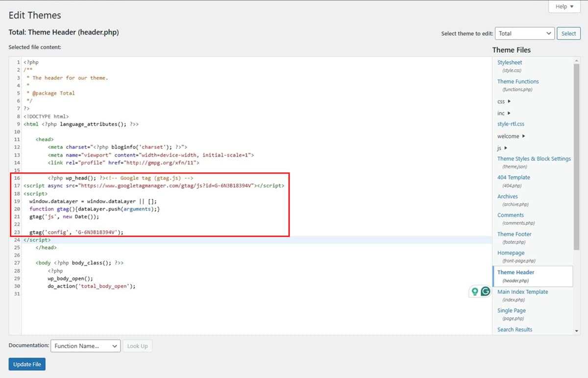Click the do_action('total_body_open') line
Viewport: 588px width, 378px height.
[x=91, y=286]
